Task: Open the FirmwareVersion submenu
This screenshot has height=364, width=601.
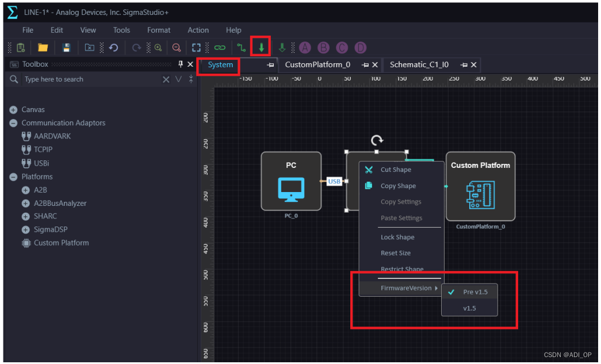Action: click(401, 288)
